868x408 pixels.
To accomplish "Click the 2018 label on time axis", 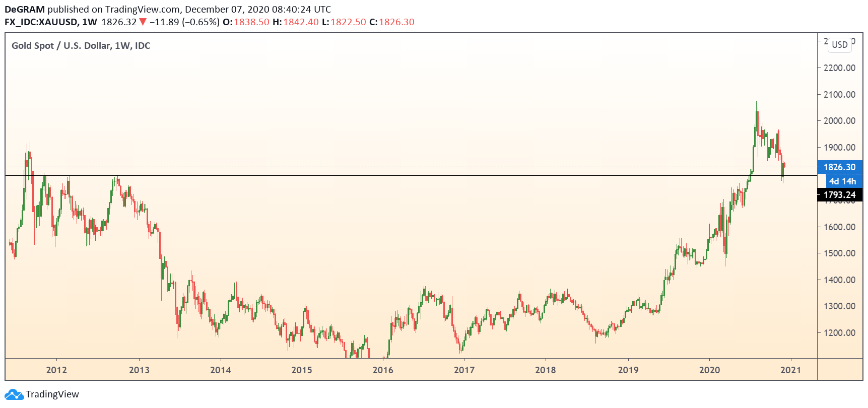I will 546,370.
